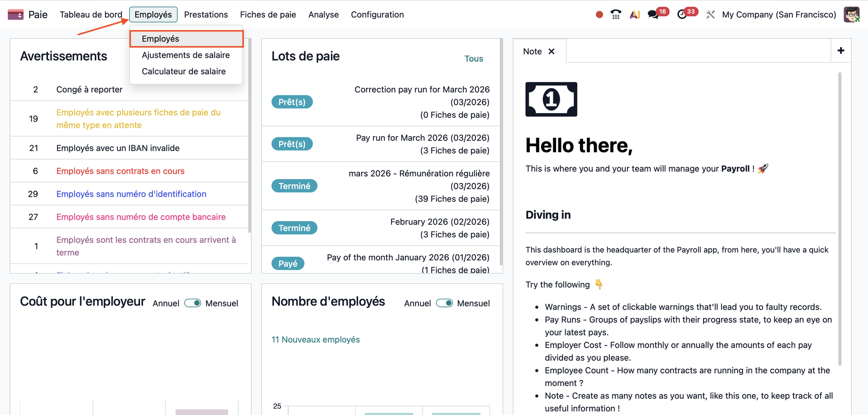Open the My Company (San Francisco) switcher
This screenshot has width=868, height=415.
click(779, 14)
